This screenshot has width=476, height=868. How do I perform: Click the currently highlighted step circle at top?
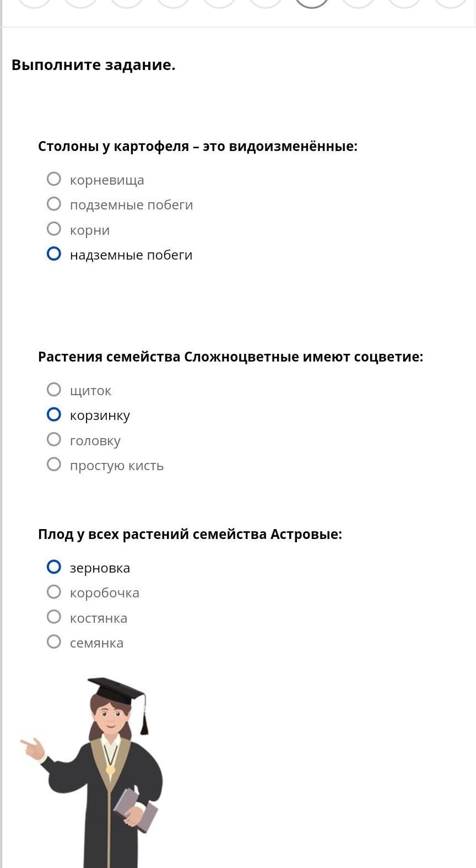click(x=312, y=3)
